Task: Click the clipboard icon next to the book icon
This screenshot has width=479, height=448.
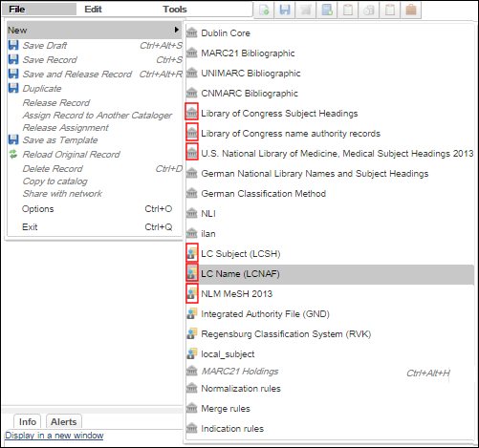Action: pyautogui.click(x=348, y=10)
